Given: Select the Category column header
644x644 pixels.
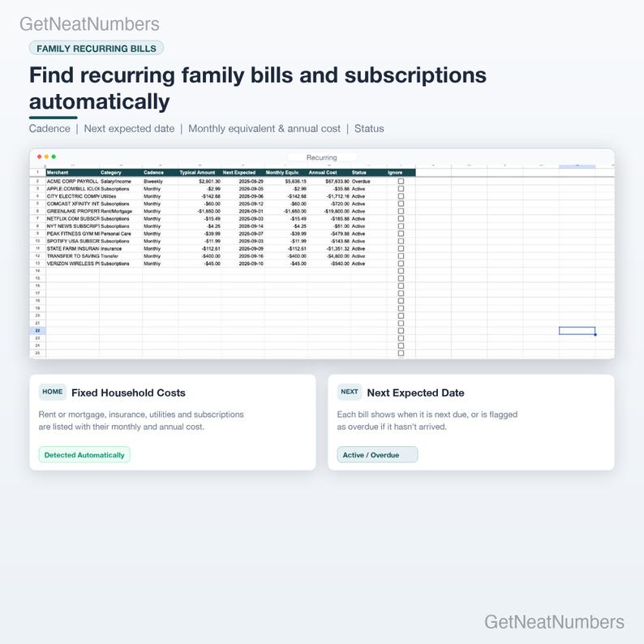Looking at the screenshot, I should tap(121, 173).
